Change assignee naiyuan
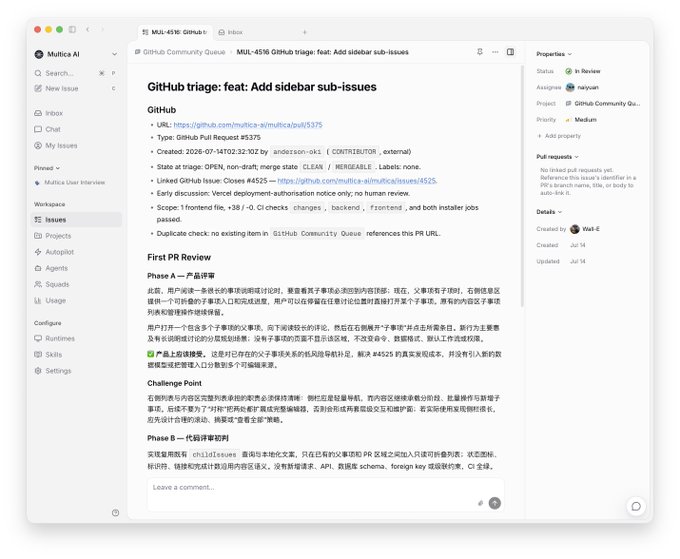The image size is (680, 559). 582,88
